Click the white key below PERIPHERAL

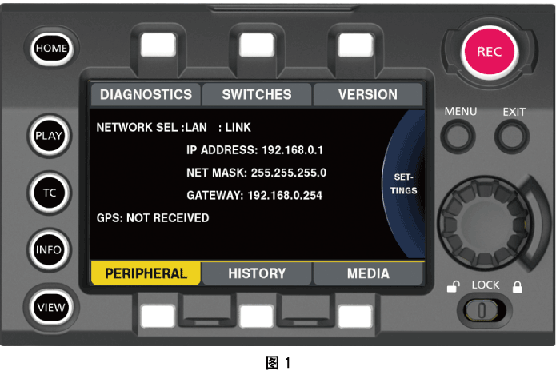click(x=158, y=316)
